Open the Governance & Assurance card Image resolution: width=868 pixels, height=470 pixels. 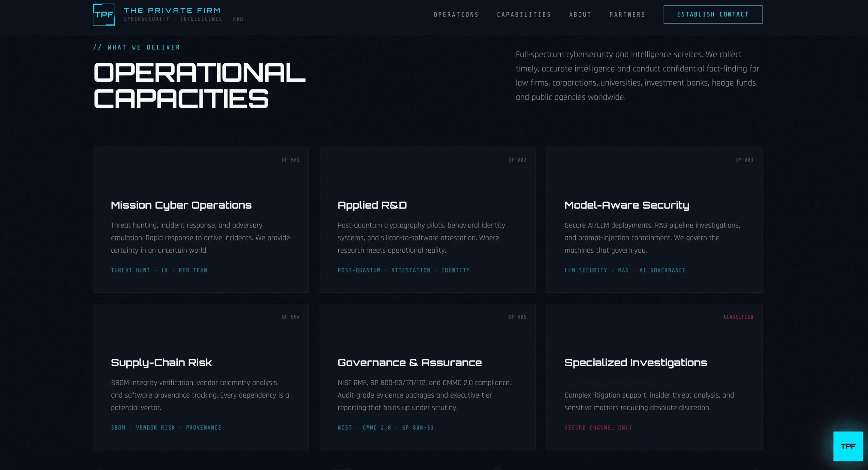click(409, 363)
